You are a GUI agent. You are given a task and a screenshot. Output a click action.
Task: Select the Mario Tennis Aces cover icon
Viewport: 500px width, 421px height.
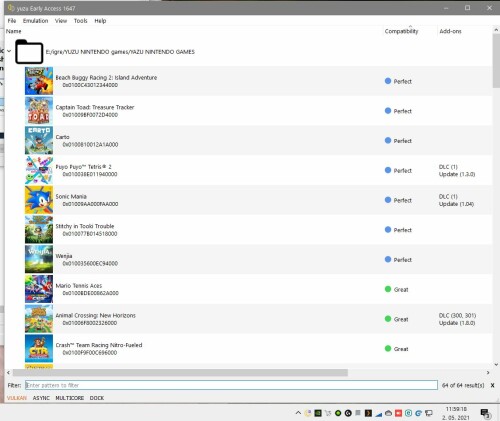[39, 289]
